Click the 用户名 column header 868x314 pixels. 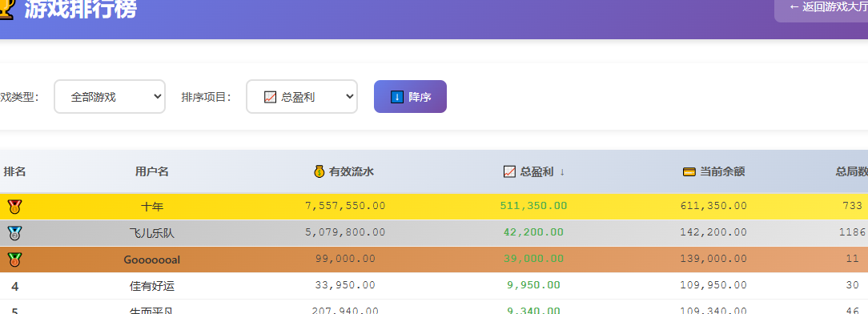(151, 171)
